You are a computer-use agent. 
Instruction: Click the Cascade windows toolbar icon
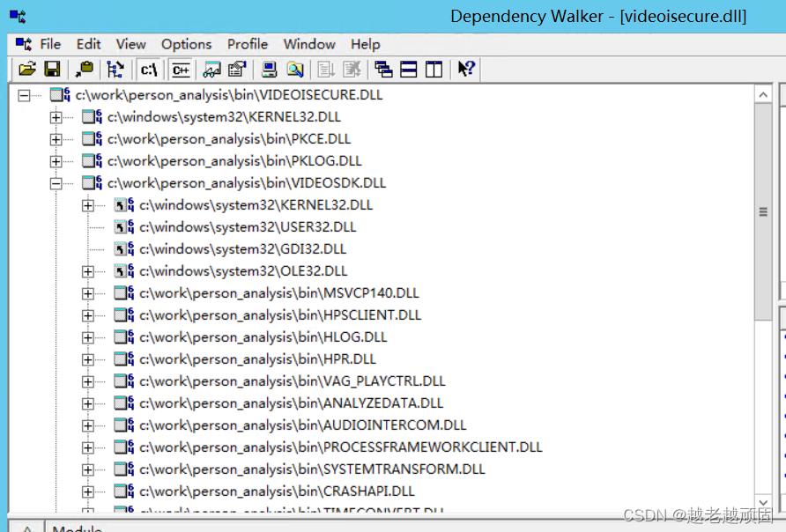385,69
